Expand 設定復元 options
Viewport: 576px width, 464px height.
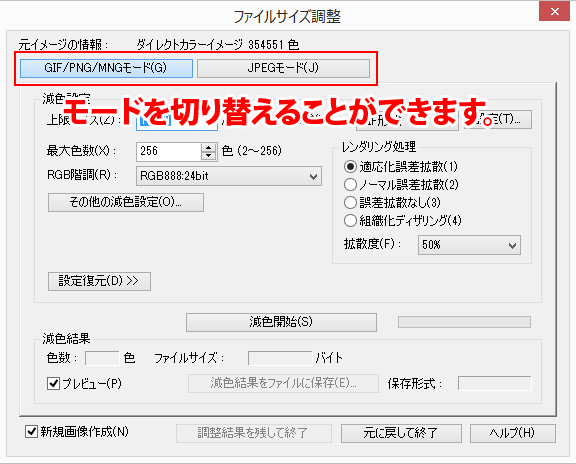click(99, 281)
